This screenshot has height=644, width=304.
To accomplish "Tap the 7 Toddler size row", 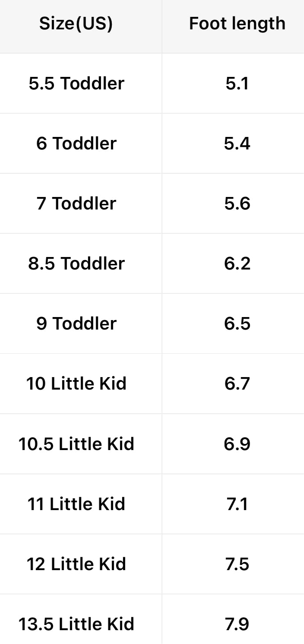I will pyautogui.click(x=76, y=203).
